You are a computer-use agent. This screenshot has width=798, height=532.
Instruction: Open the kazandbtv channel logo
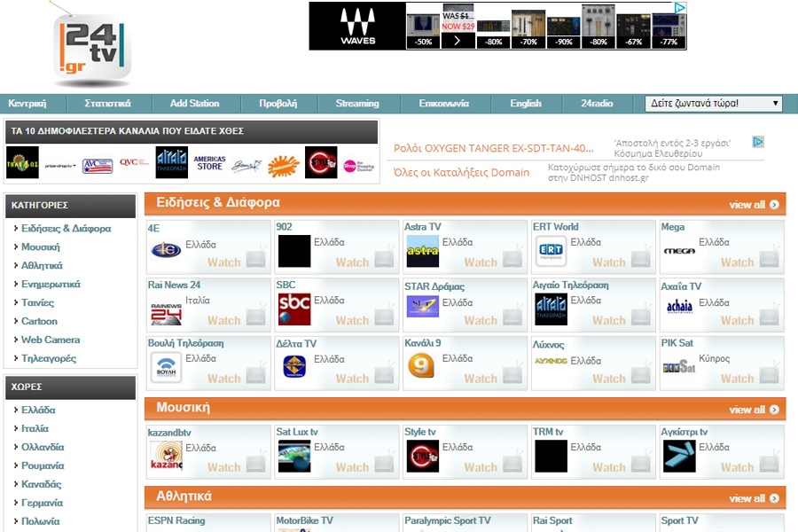166,456
